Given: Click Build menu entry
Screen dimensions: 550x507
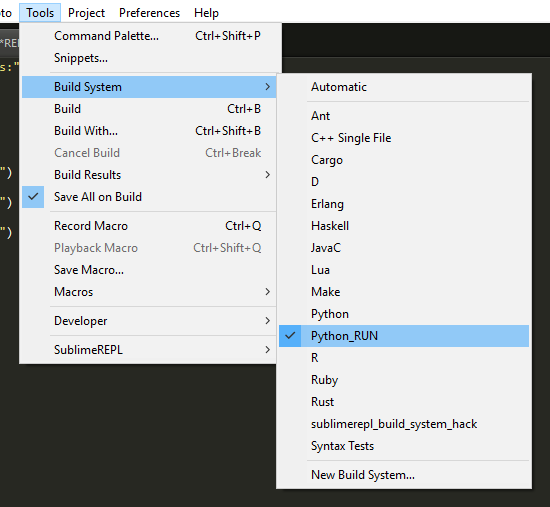Looking at the screenshot, I should [x=149, y=109].
